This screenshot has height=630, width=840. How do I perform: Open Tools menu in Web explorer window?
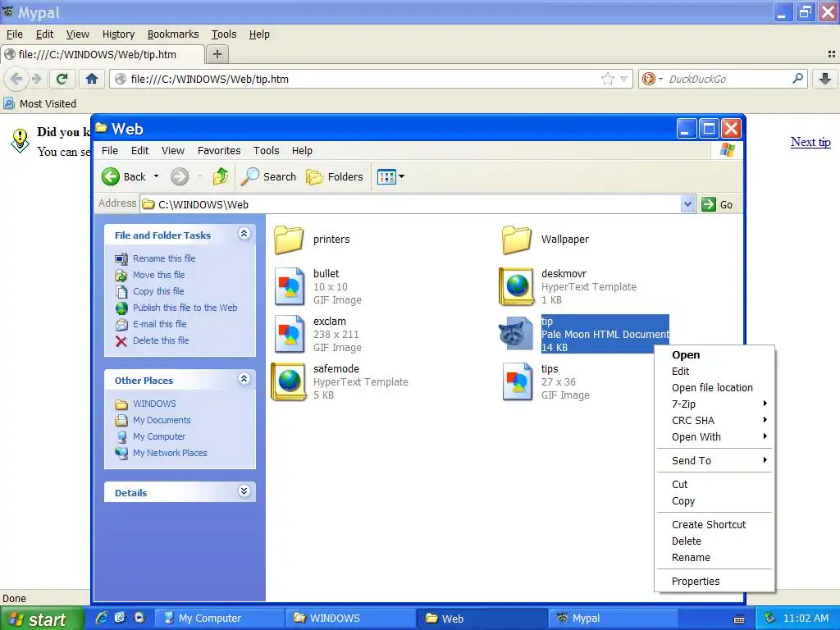(267, 151)
